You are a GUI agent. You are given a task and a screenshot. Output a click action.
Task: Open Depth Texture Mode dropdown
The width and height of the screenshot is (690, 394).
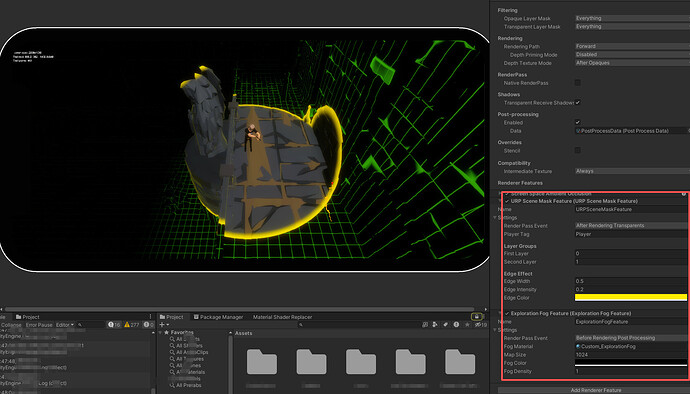(x=632, y=63)
